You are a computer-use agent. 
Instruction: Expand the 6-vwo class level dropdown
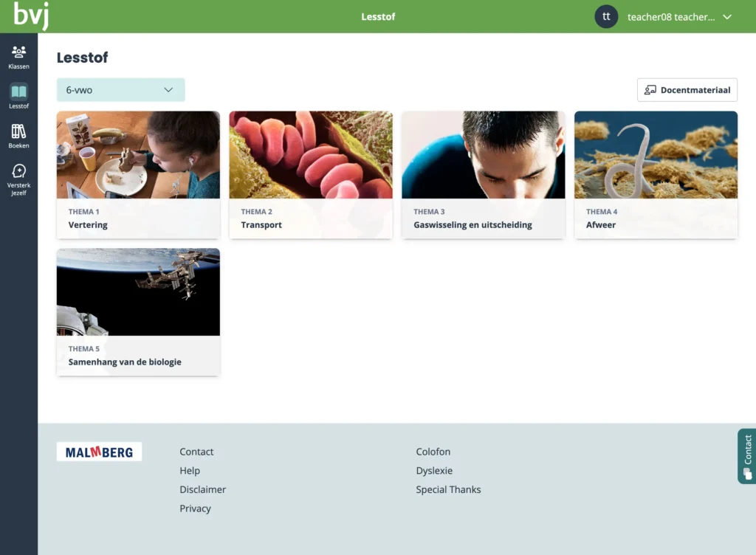(120, 90)
